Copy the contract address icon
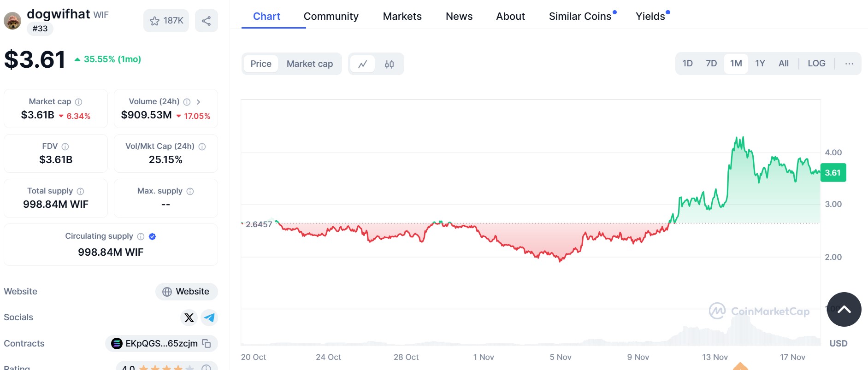The image size is (868, 370). (x=207, y=344)
